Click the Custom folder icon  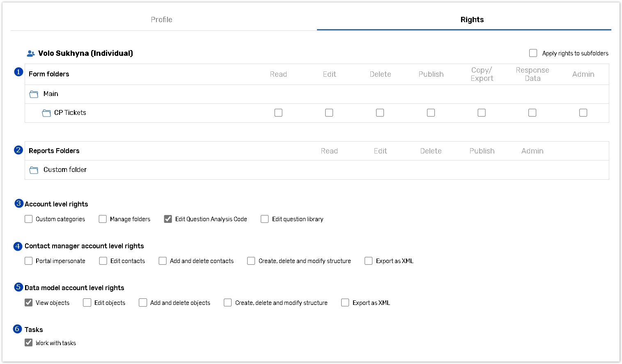[x=34, y=170]
